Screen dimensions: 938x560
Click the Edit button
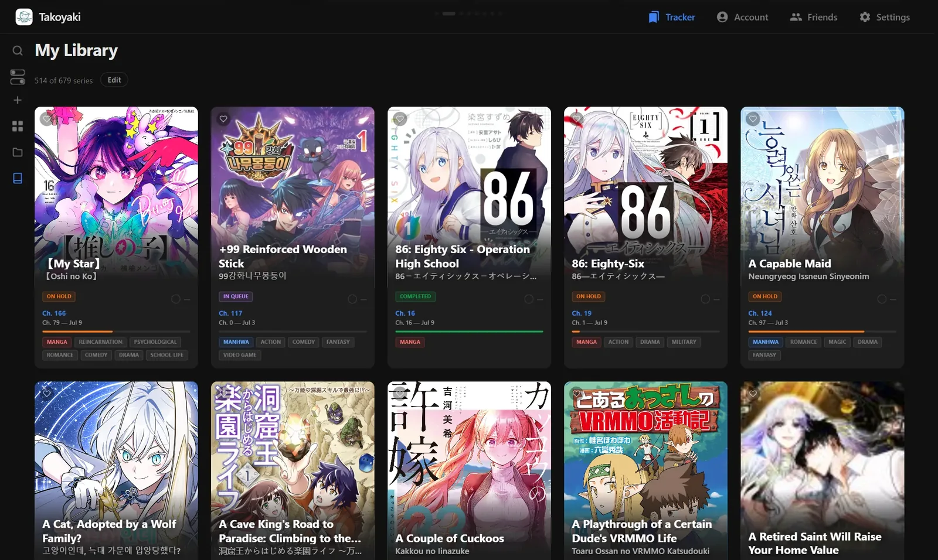114,80
